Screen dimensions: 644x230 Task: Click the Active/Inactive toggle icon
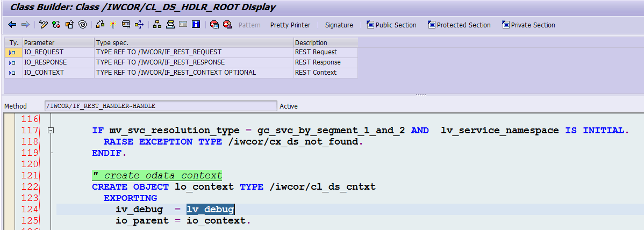point(56,25)
